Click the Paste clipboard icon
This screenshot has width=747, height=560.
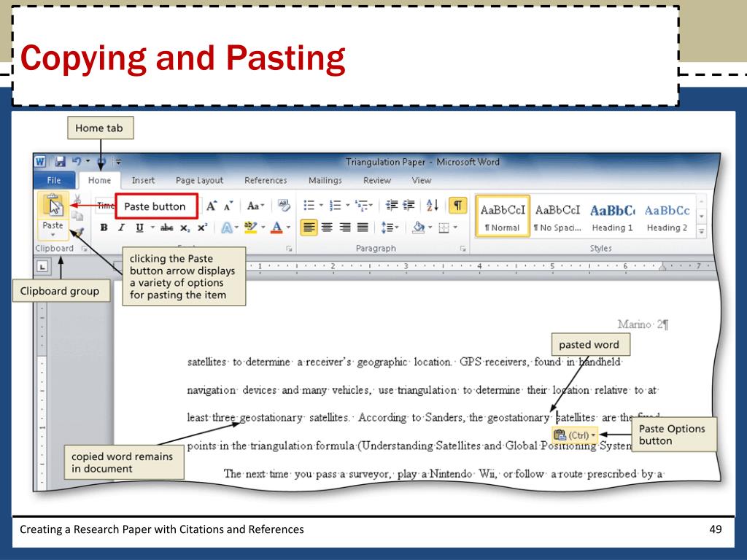click(x=53, y=205)
